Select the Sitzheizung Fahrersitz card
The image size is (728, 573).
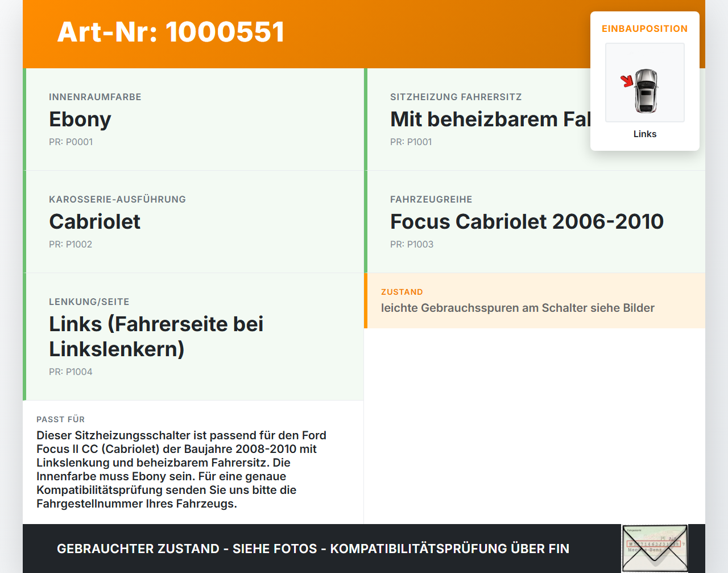point(535,119)
